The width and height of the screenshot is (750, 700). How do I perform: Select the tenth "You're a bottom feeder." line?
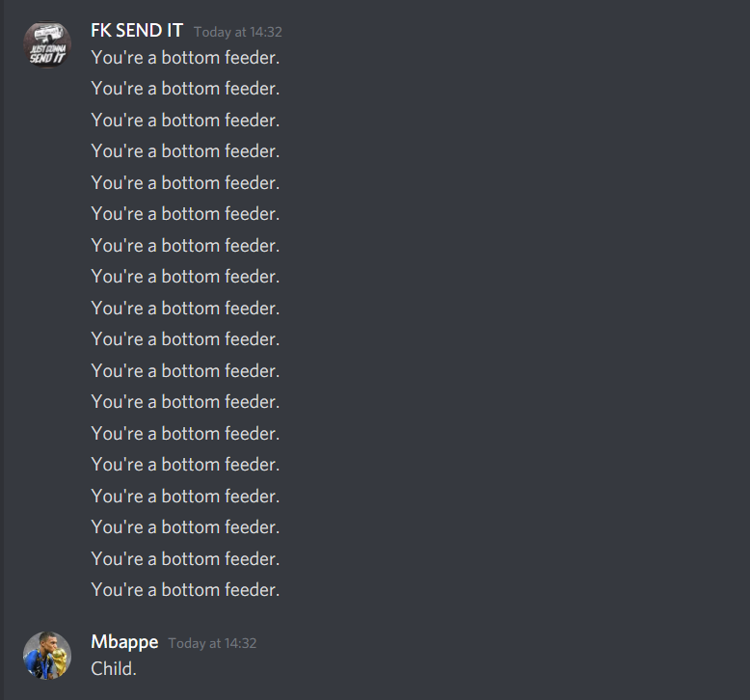186,339
